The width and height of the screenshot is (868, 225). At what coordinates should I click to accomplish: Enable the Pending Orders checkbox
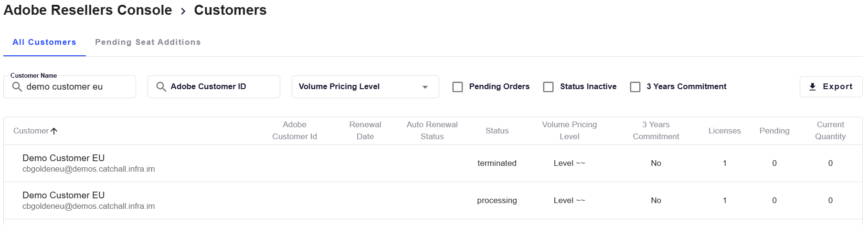[457, 87]
